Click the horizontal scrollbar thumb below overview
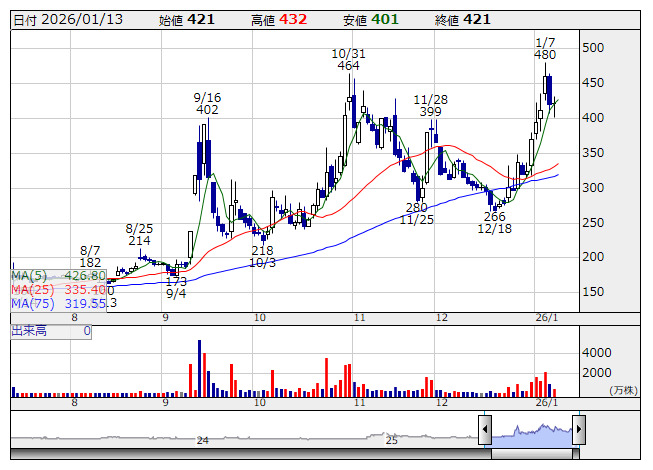The width and height of the screenshot is (653, 470). click(x=531, y=452)
